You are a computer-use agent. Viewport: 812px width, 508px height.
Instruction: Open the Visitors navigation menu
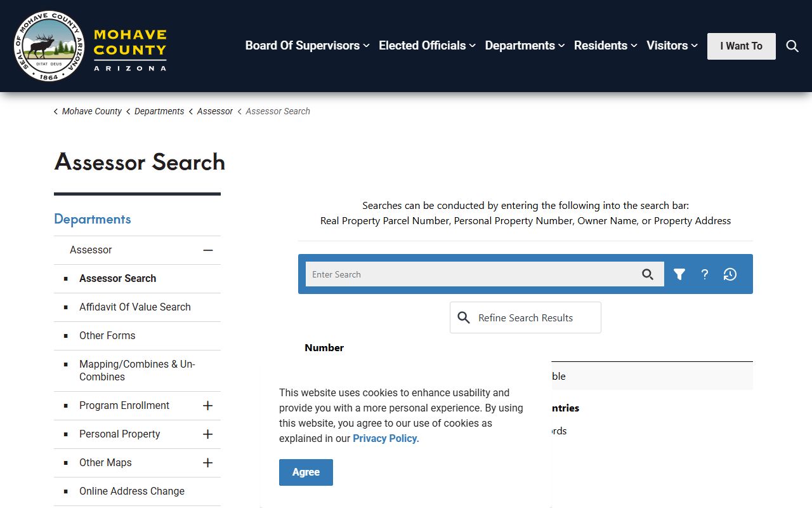coord(672,46)
